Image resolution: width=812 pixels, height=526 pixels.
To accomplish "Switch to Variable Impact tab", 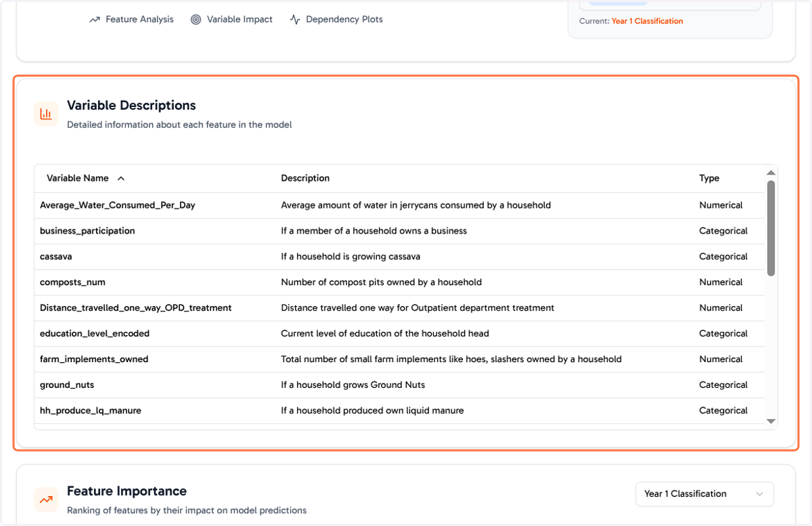I will click(x=231, y=20).
